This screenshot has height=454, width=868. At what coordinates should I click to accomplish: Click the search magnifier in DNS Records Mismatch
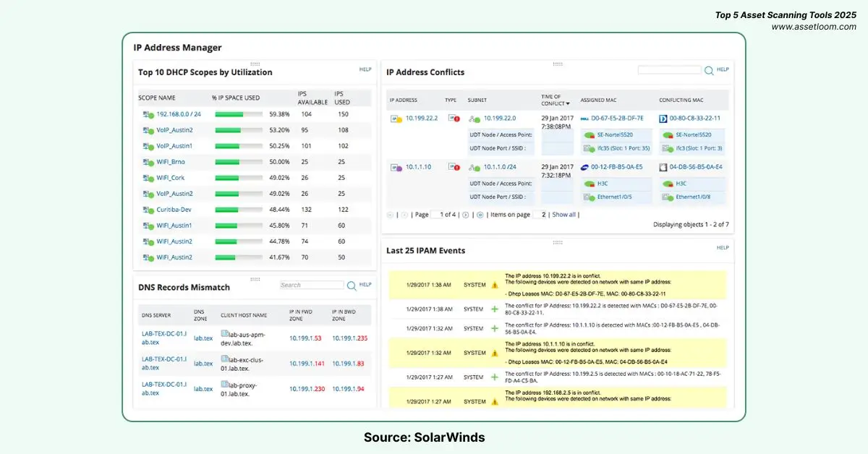(352, 286)
